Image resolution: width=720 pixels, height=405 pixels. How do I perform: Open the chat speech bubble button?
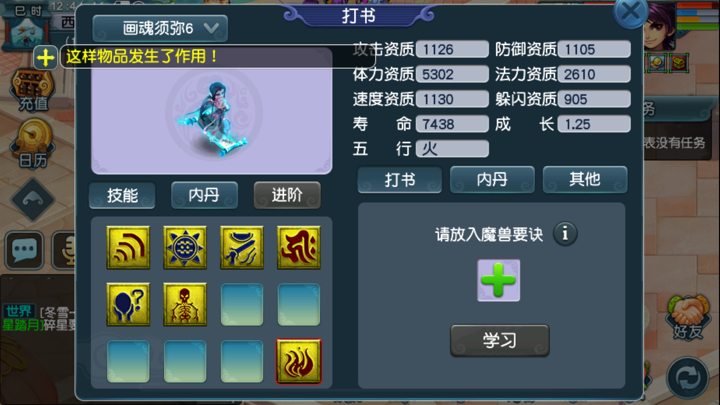(24, 250)
